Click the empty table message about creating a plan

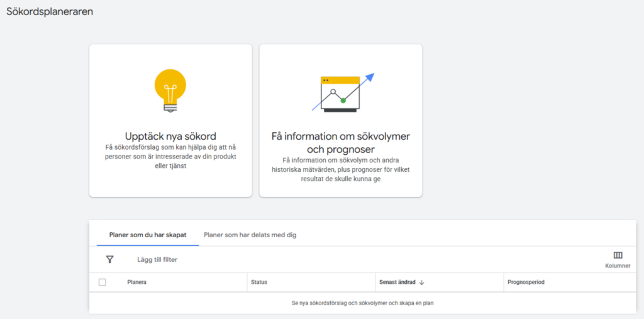[362, 303]
